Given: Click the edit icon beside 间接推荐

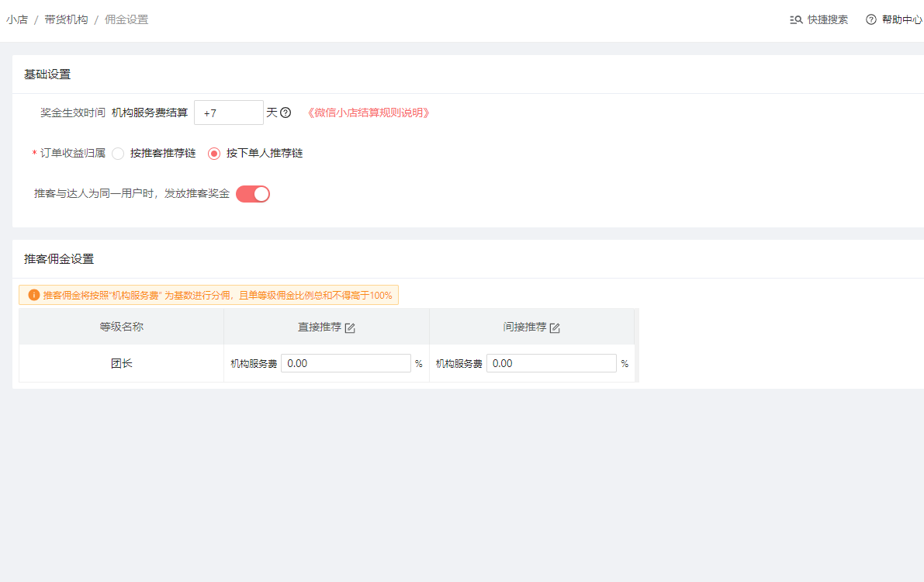Looking at the screenshot, I should tap(555, 328).
